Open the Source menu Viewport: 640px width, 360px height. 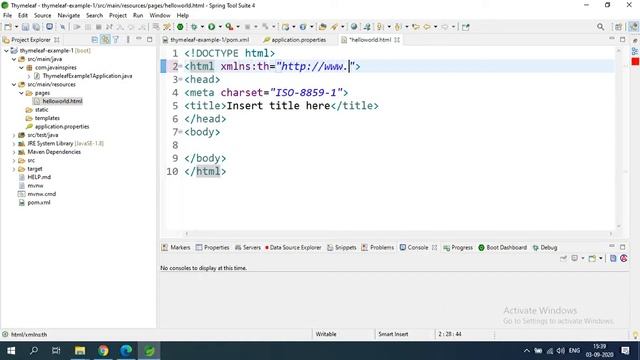click(42, 15)
